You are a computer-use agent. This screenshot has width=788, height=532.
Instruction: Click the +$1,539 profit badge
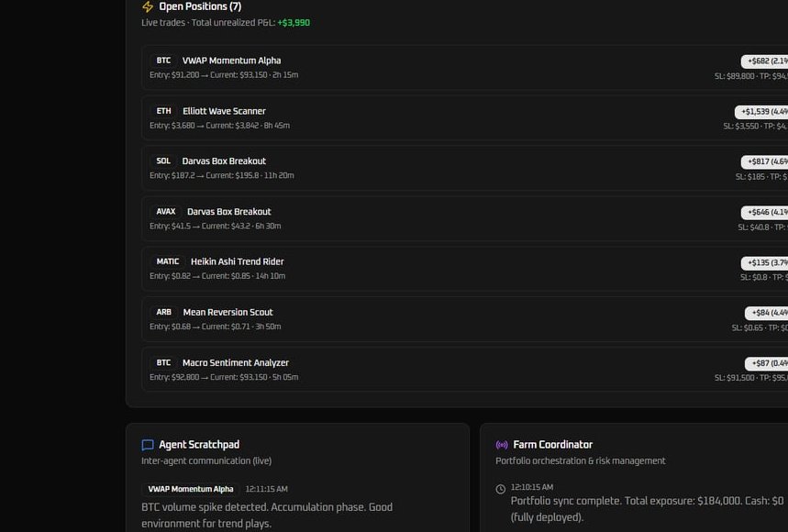[x=763, y=112]
